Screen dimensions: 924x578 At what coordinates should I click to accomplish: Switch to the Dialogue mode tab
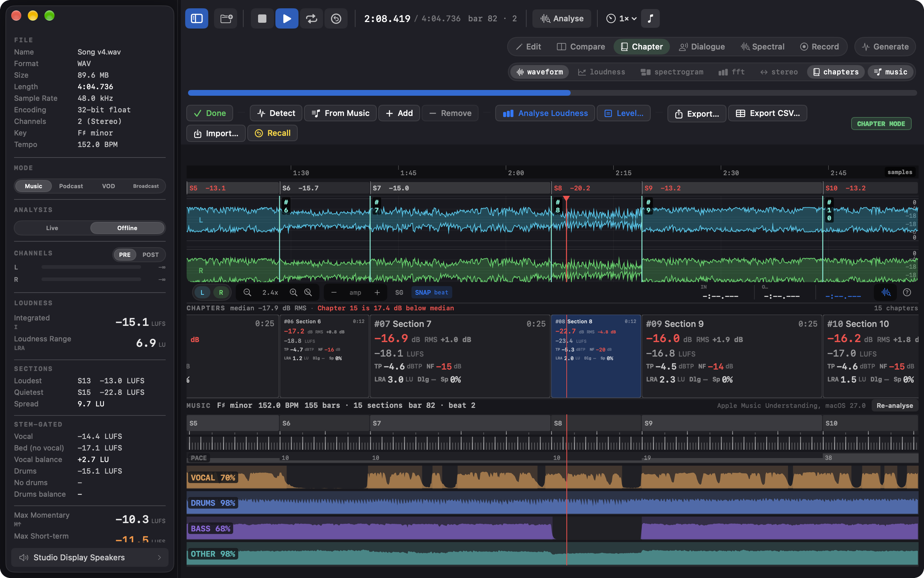pyautogui.click(x=702, y=47)
